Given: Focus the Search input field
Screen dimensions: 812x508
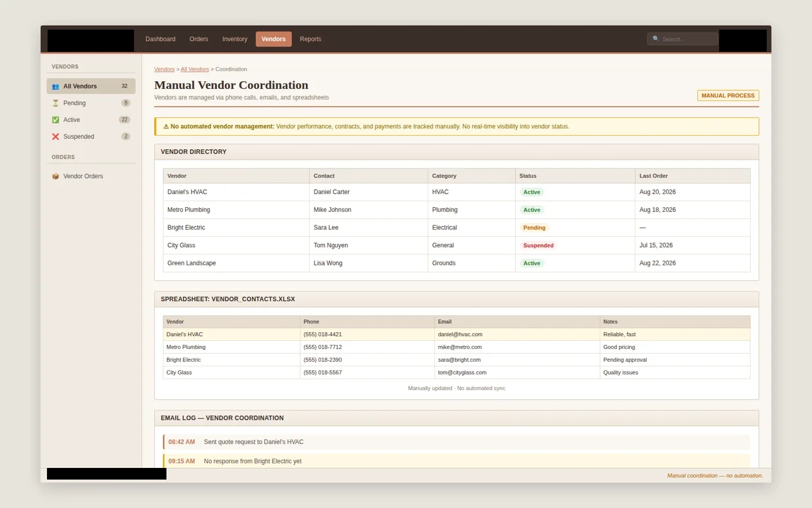Looking at the screenshot, I should (x=683, y=39).
